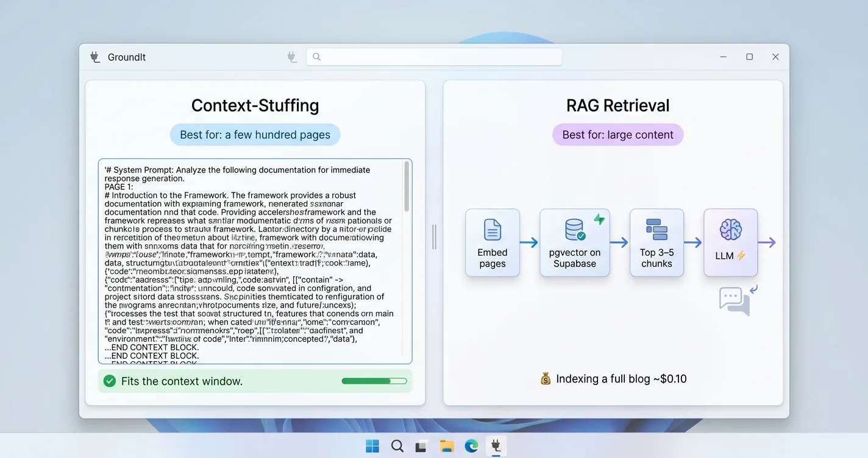This screenshot has width=868, height=458.
Task: Select the Top 3–5 chunks card
Action: point(656,242)
